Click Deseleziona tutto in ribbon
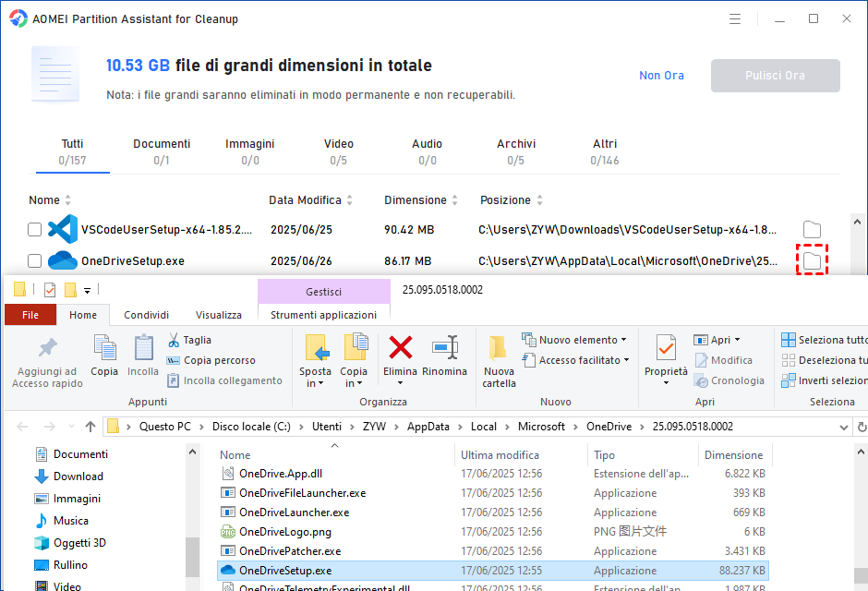The width and height of the screenshot is (868, 591). 824,360
